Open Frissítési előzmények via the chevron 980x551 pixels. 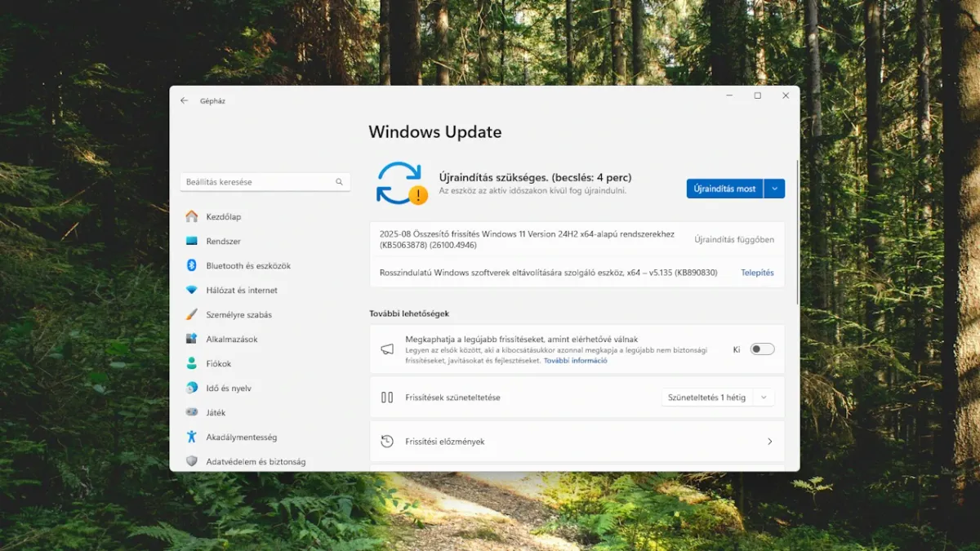pyautogui.click(x=769, y=442)
